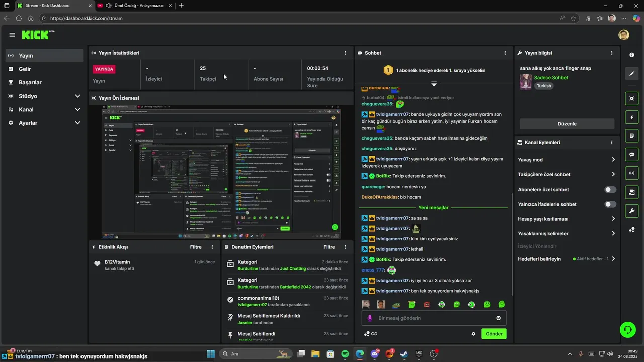Open Hedefleri belirleyin arrow

[613, 259]
